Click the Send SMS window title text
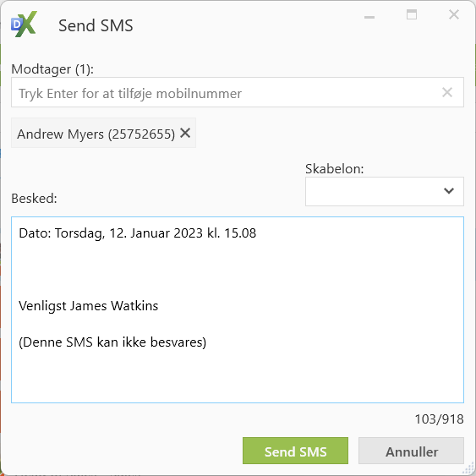 tap(96, 25)
